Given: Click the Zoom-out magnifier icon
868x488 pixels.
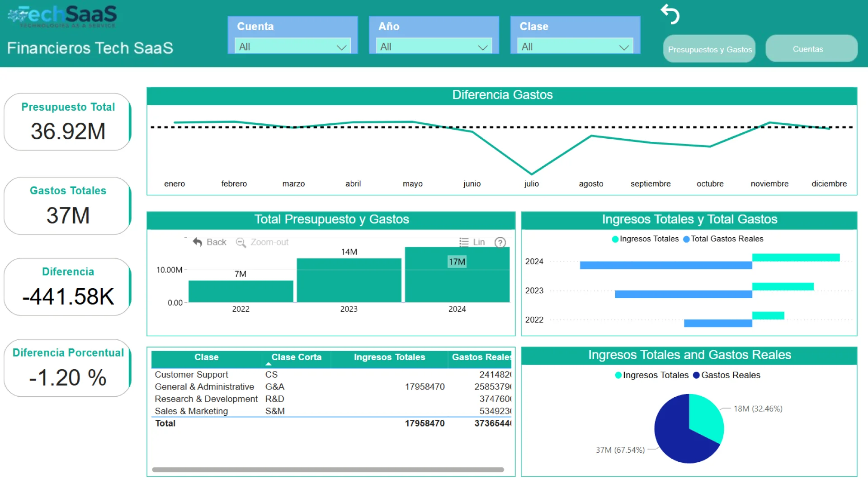Looking at the screenshot, I should [x=241, y=243].
